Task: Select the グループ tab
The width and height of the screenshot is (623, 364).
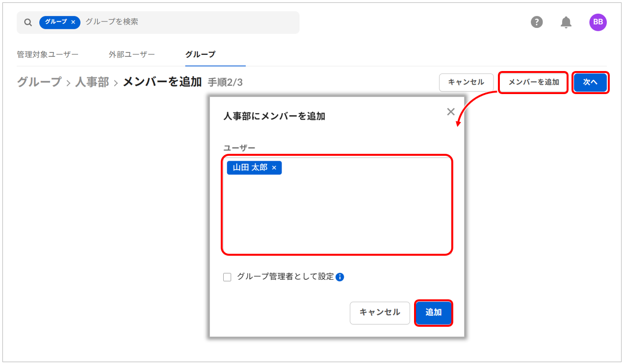Action: pyautogui.click(x=200, y=54)
